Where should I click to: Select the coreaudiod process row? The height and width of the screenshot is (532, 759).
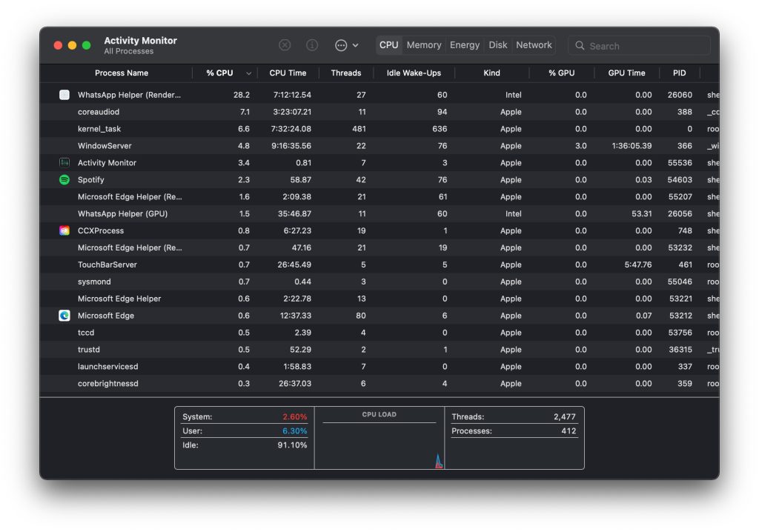379,112
